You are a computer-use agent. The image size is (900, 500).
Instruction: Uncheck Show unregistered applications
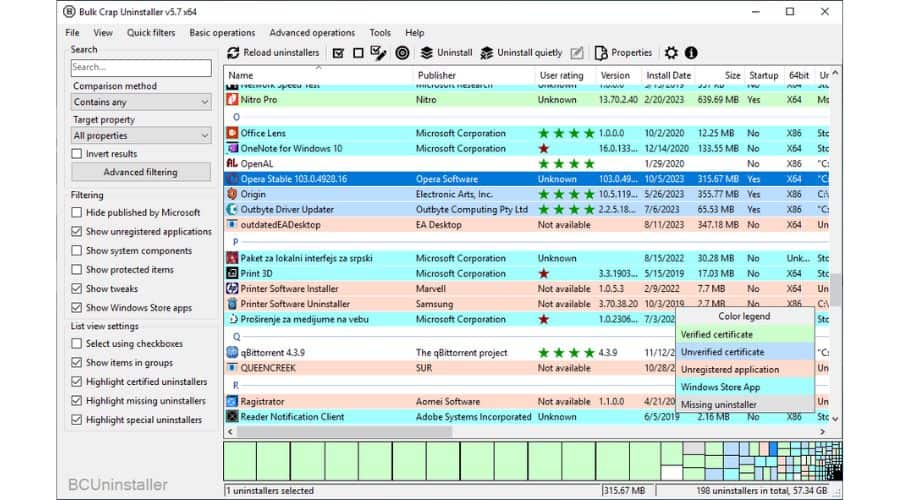pos(76,231)
